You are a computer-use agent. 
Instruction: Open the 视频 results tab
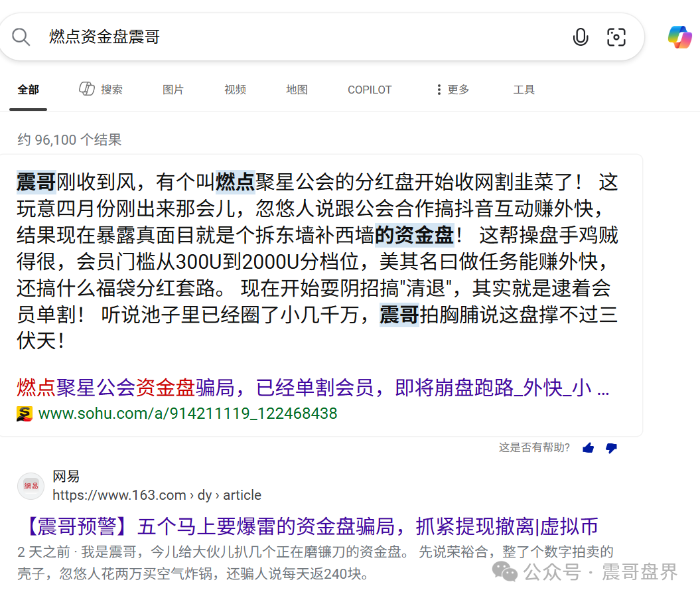[x=235, y=90]
